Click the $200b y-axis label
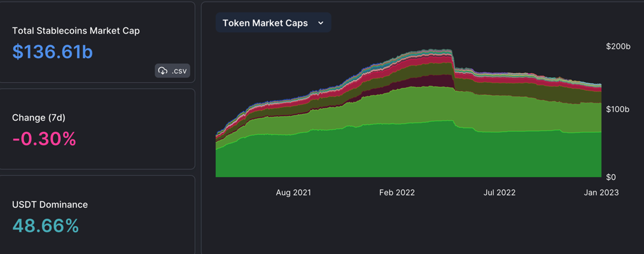 [x=618, y=47]
